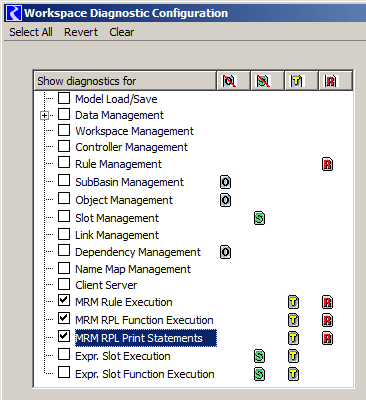This screenshot has height=400, width=366.
Task: Click red R icon on MRM RPL Print Statements row
Action: coord(327,338)
